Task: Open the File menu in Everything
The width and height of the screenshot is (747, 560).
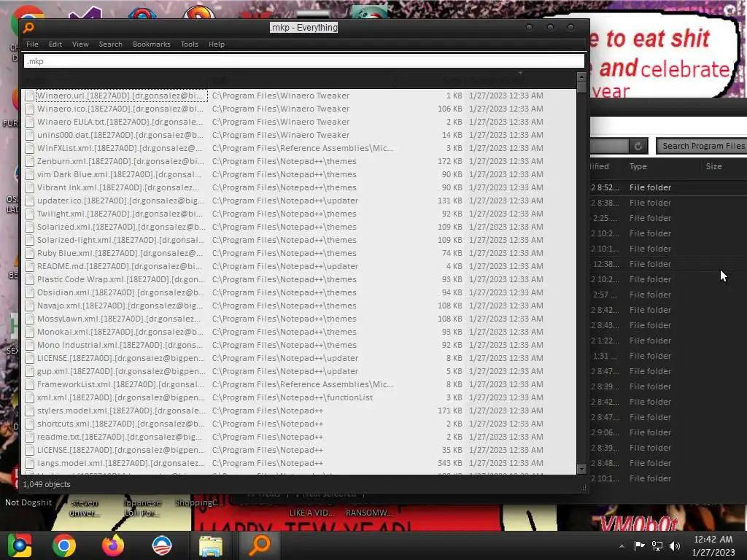Action: click(32, 44)
